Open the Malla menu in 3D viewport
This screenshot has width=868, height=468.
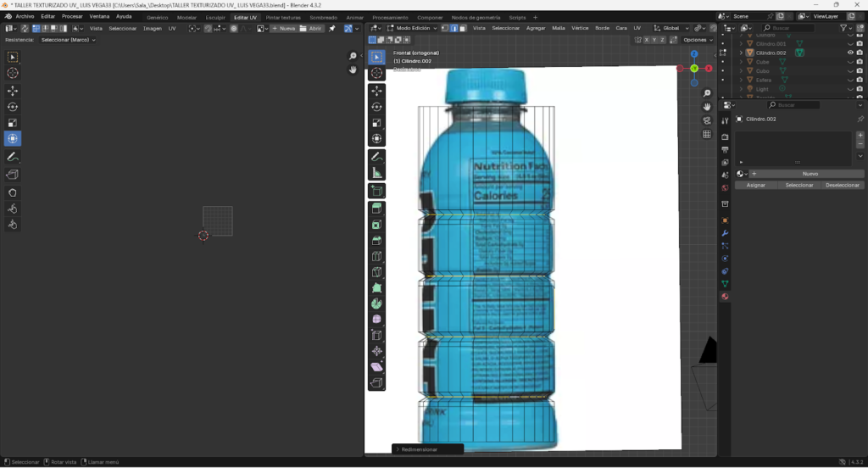(x=559, y=28)
